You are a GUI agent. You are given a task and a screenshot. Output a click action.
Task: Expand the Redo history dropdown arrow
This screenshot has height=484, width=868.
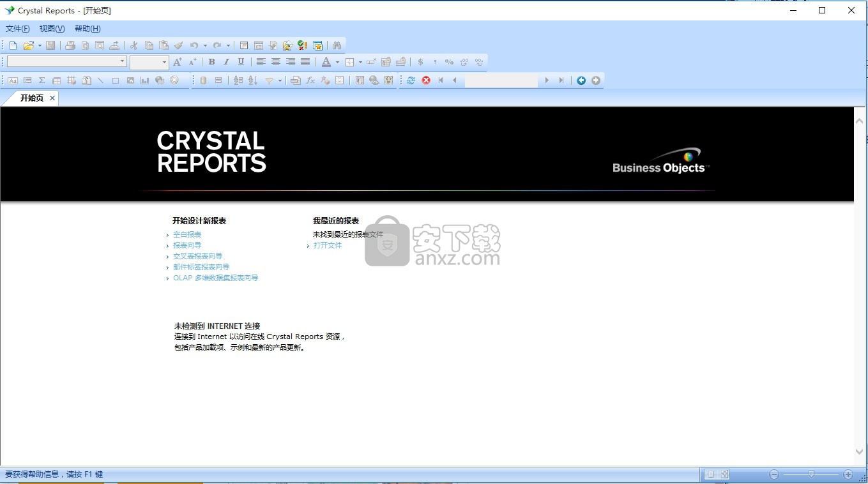coord(228,45)
